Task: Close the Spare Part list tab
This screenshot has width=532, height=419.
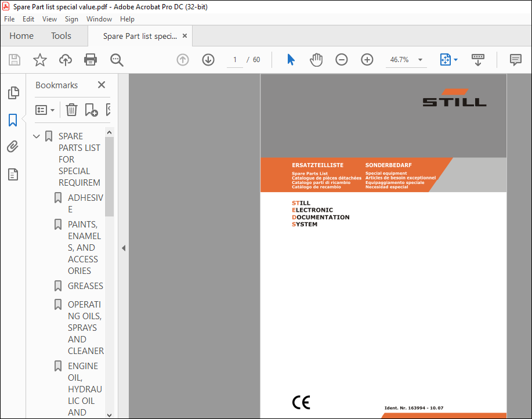Action: [184, 35]
